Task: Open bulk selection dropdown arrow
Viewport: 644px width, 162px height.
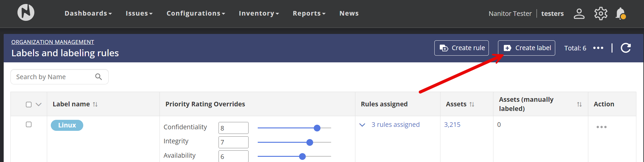Action: tap(39, 105)
